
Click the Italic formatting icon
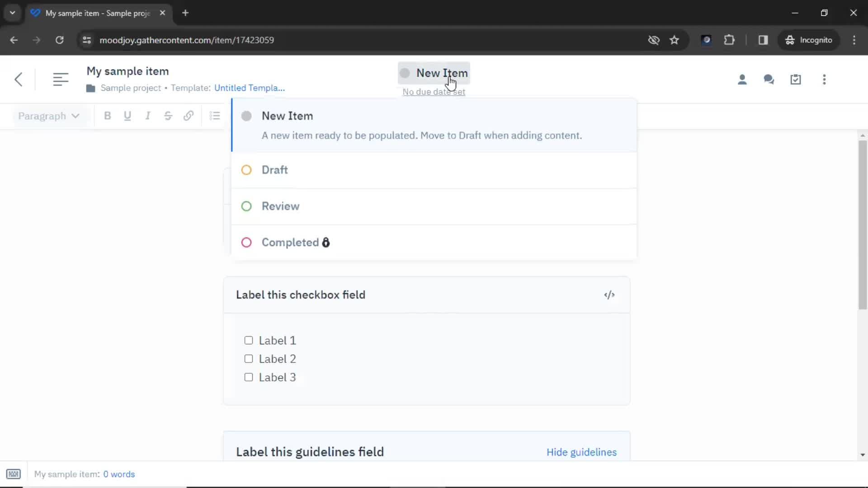click(148, 115)
